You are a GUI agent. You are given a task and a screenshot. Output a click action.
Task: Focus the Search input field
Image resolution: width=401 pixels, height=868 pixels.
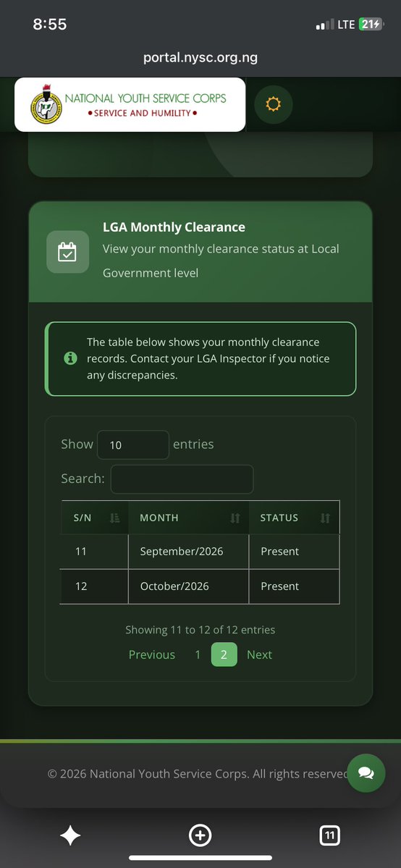tap(182, 479)
